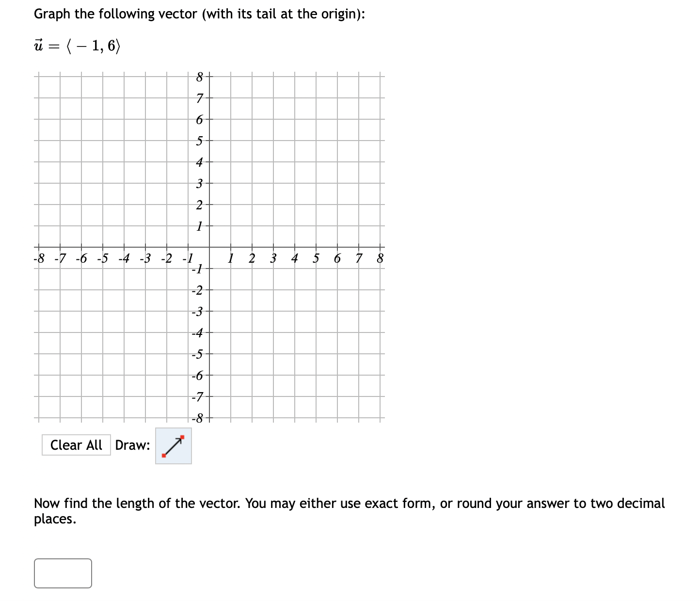Click the number 5 on the positive x-axis
Screen dimensions: 700x601
point(315,258)
